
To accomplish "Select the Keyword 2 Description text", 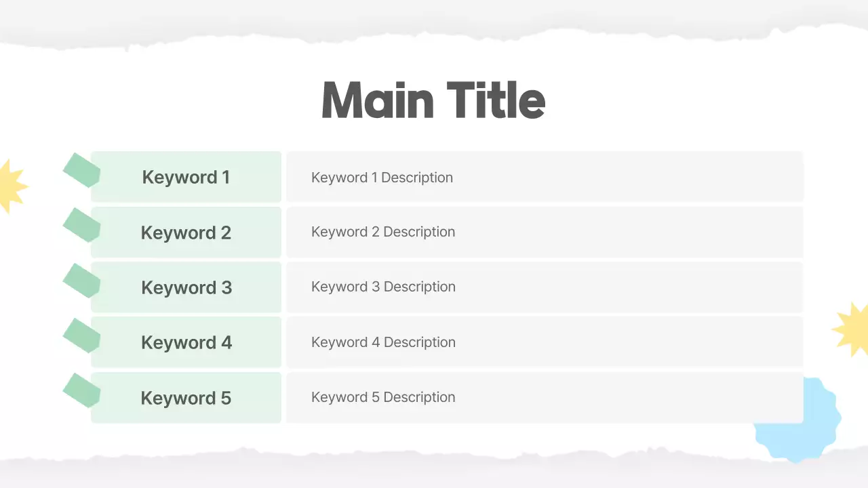I will [x=383, y=232].
